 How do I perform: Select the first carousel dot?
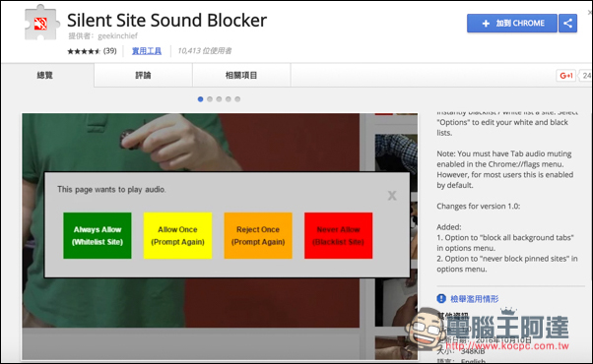click(x=200, y=99)
